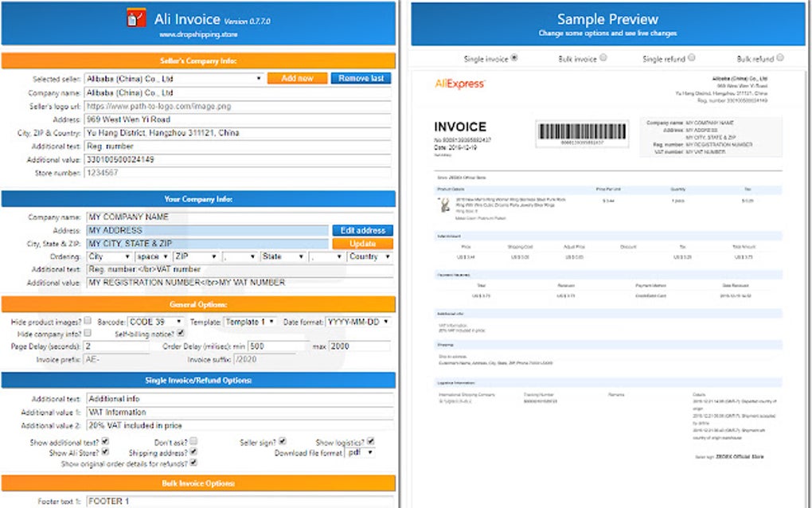Viewport: 812px width, 508px height.
Task: Click the Edit address button
Action: coord(362,230)
